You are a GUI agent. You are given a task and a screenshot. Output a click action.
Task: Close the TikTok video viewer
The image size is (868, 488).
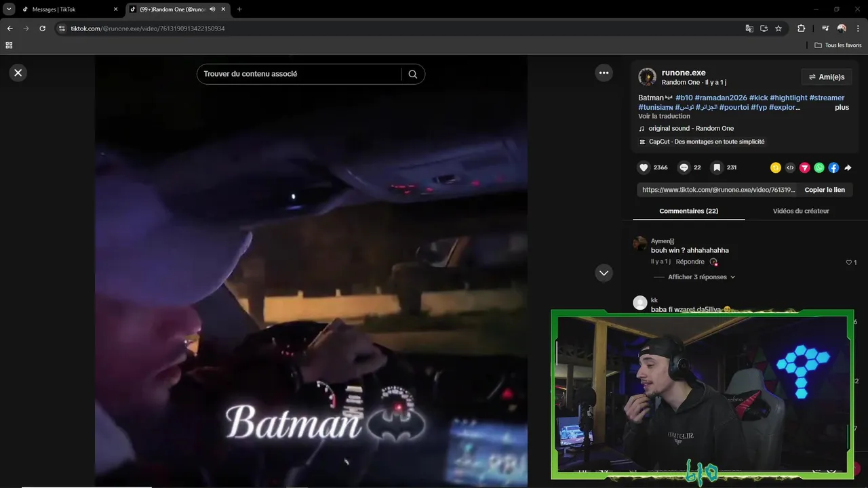[18, 73]
